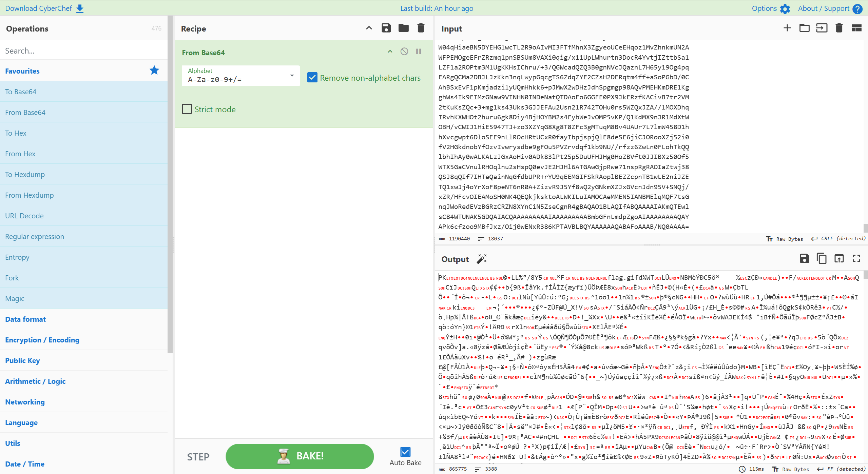Screen dimensions: 868x474
Task: Select From Hex operation
Action: click(84, 154)
